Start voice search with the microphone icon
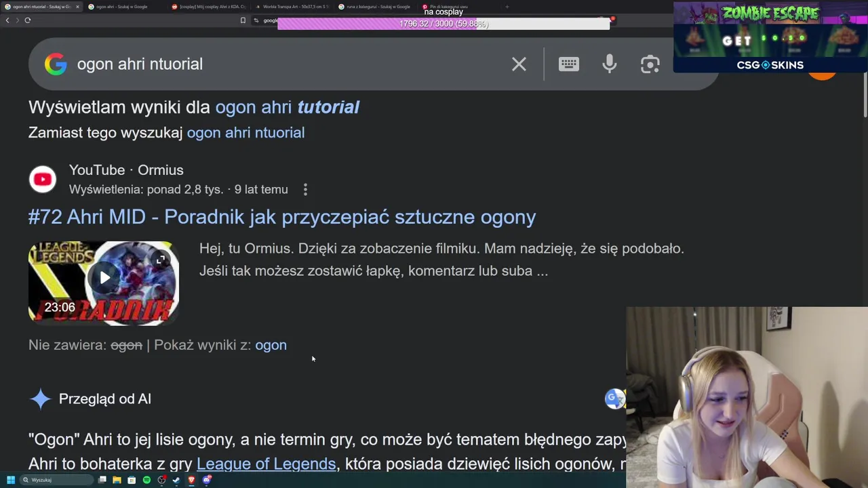 [610, 64]
